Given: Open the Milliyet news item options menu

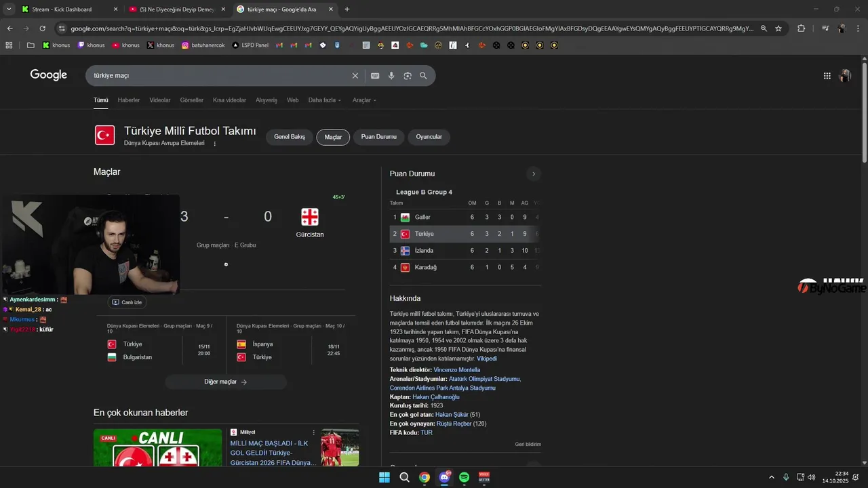Looking at the screenshot, I should tap(313, 432).
